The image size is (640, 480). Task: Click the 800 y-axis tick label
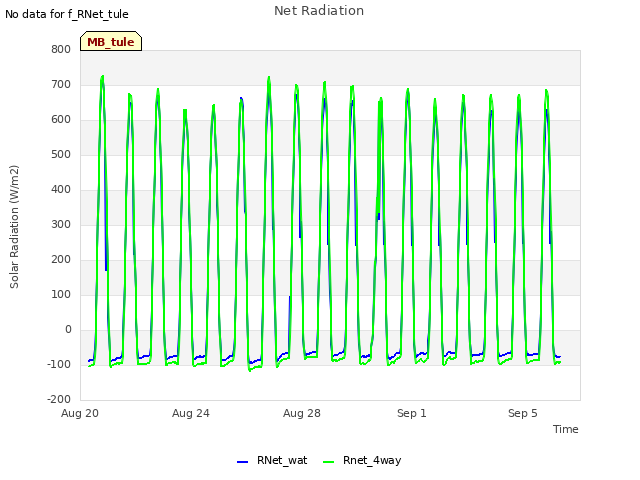pos(61,49)
